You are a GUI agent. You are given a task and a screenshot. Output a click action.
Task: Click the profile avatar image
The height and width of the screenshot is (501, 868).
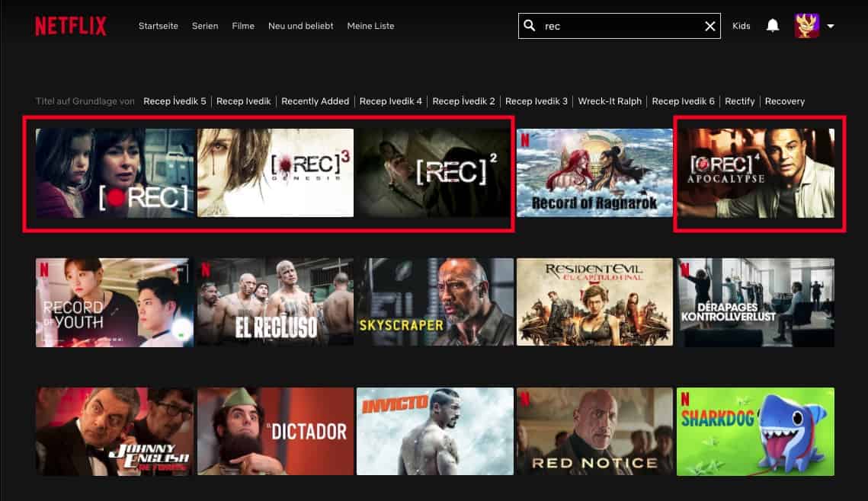pyautogui.click(x=806, y=25)
